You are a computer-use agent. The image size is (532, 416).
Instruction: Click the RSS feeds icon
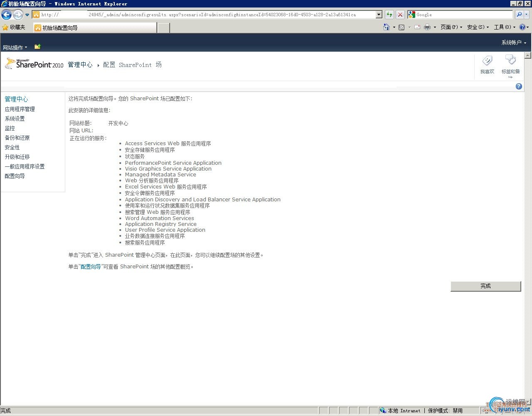[x=401, y=27]
